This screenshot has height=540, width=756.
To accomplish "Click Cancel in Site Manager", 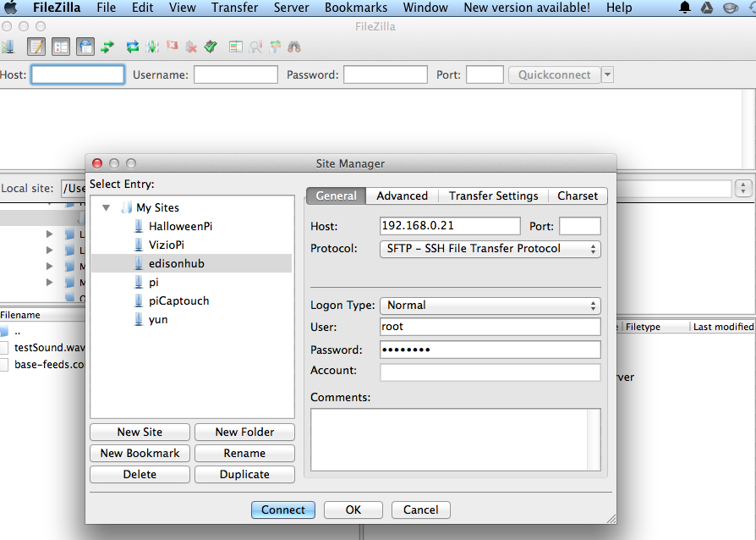I will click(421, 510).
